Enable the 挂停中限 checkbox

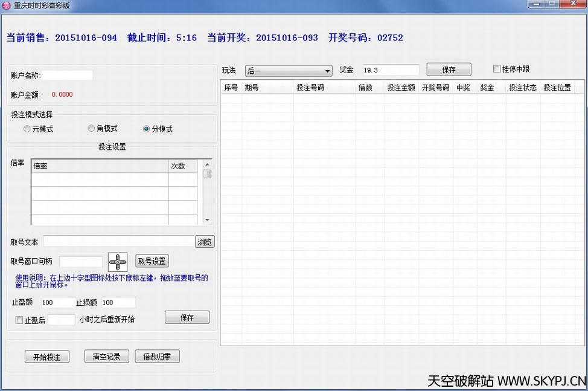(497, 69)
